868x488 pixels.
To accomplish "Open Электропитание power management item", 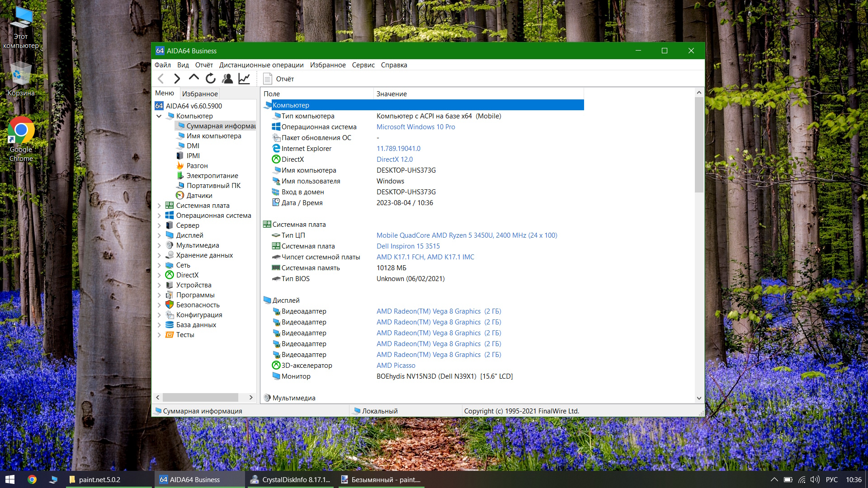I will click(x=212, y=176).
